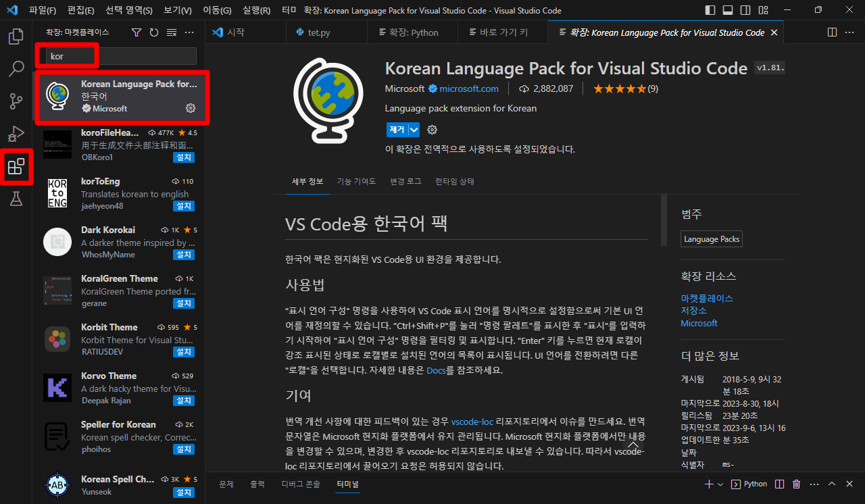Filter extensions with the funnel icon
The image size is (865, 504).
(137, 32)
